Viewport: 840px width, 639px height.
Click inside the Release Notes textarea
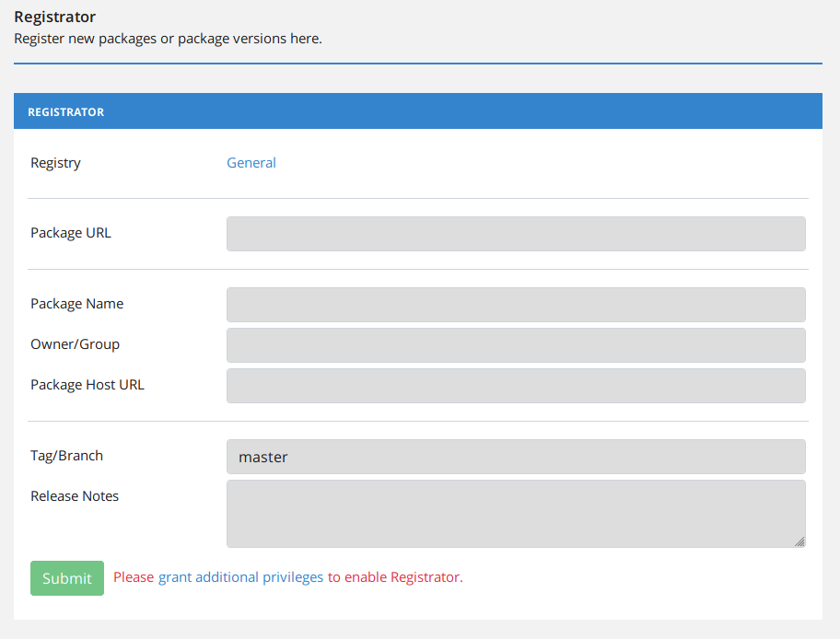(516, 512)
